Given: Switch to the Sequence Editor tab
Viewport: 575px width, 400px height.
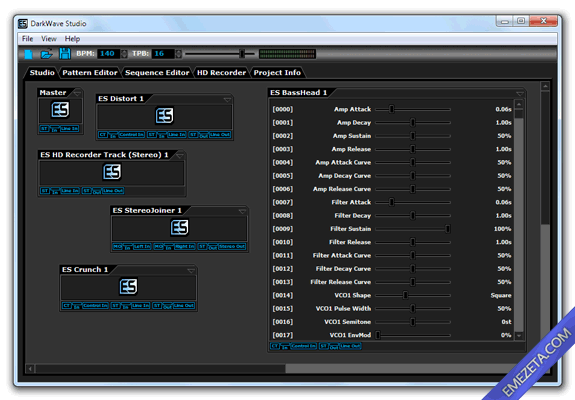Looking at the screenshot, I should pyautogui.click(x=157, y=73).
